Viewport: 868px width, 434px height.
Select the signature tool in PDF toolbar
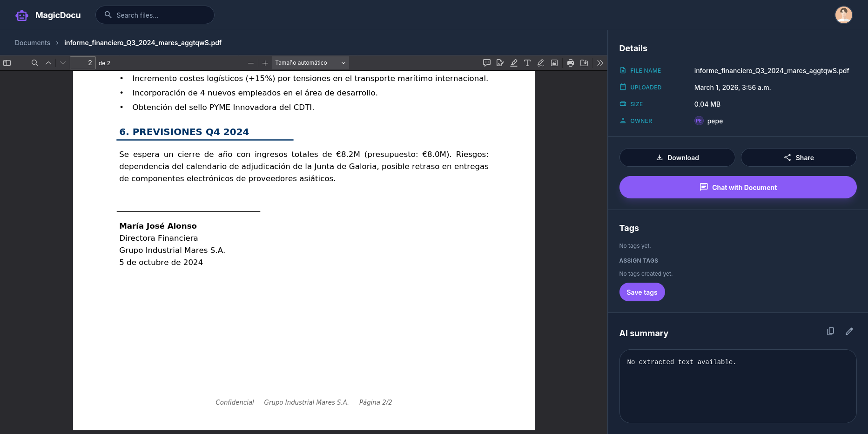pyautogui.click(x=500, y=63)
